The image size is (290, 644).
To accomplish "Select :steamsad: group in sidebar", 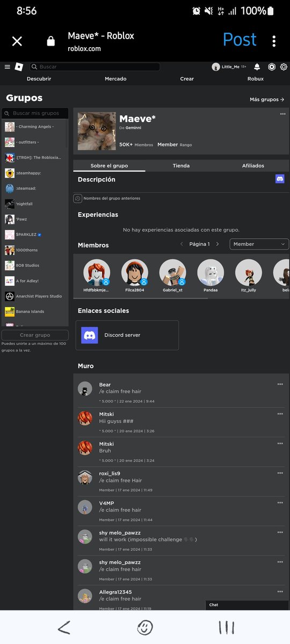I will point(35,188).
